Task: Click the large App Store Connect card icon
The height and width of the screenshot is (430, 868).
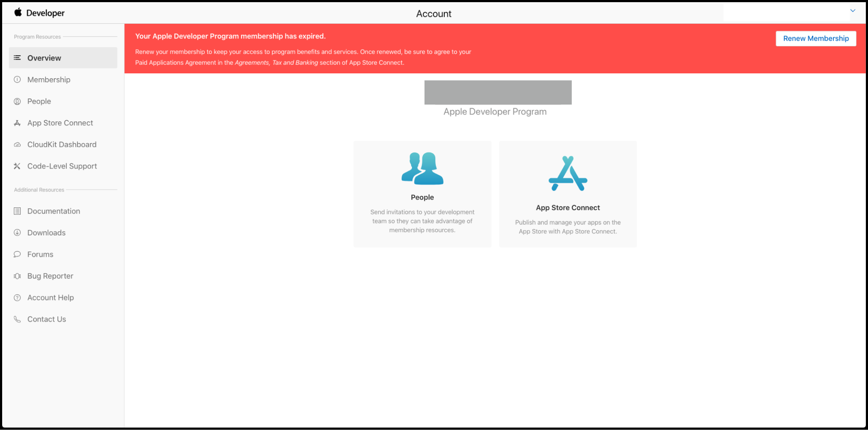Action: click(x=568, y=173)
